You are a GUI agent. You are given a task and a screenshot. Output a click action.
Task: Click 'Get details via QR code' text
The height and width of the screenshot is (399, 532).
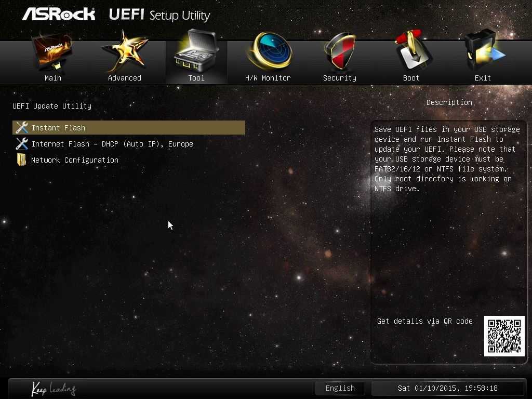[x=425, y=321]
